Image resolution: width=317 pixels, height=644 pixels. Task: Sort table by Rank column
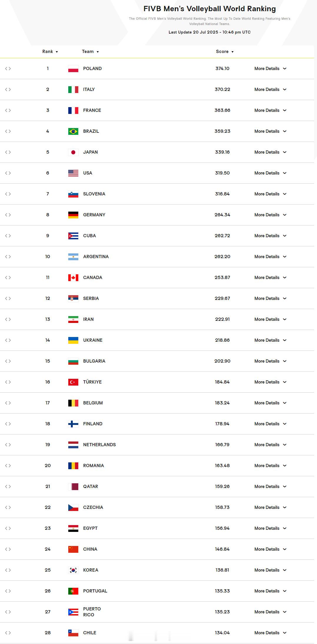point(50,52)
